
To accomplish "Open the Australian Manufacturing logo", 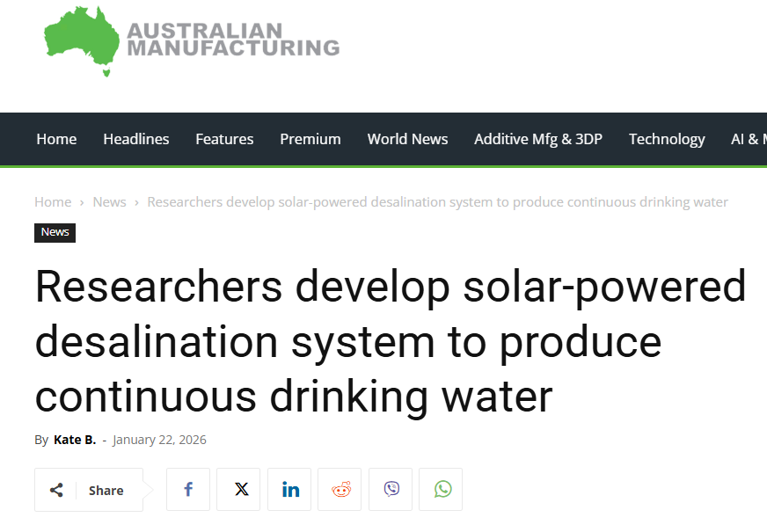I will pyautogui.click(x=192, y=41).
